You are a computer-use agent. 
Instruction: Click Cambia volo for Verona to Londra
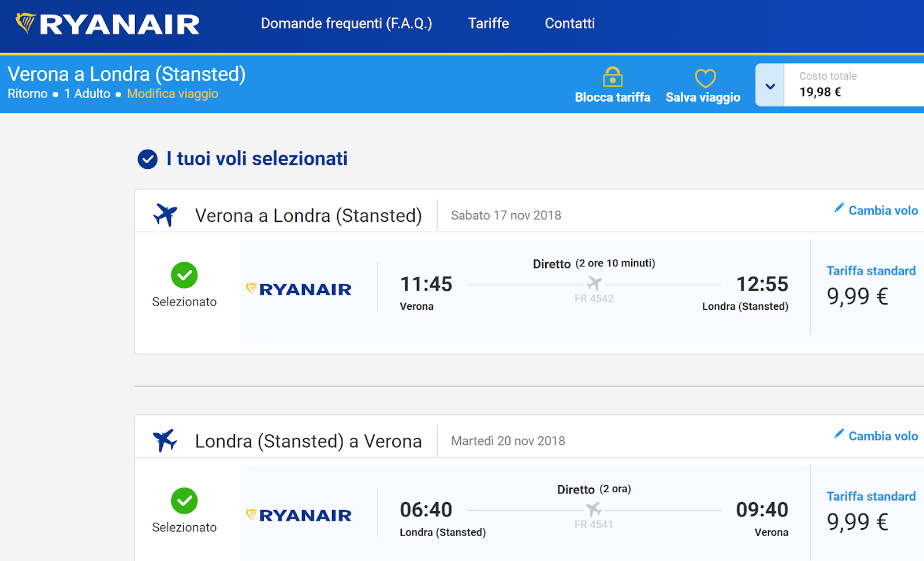tap(883, 210)
